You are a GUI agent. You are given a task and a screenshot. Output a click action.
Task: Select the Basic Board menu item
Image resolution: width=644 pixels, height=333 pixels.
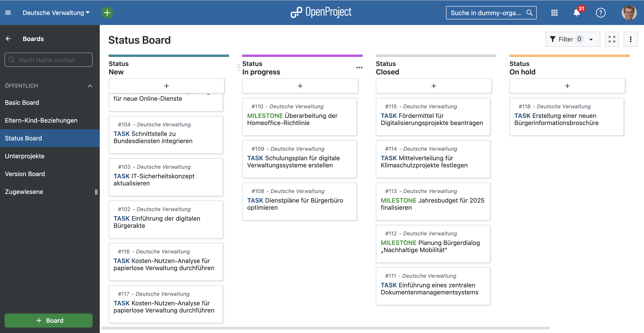(22, 102)
